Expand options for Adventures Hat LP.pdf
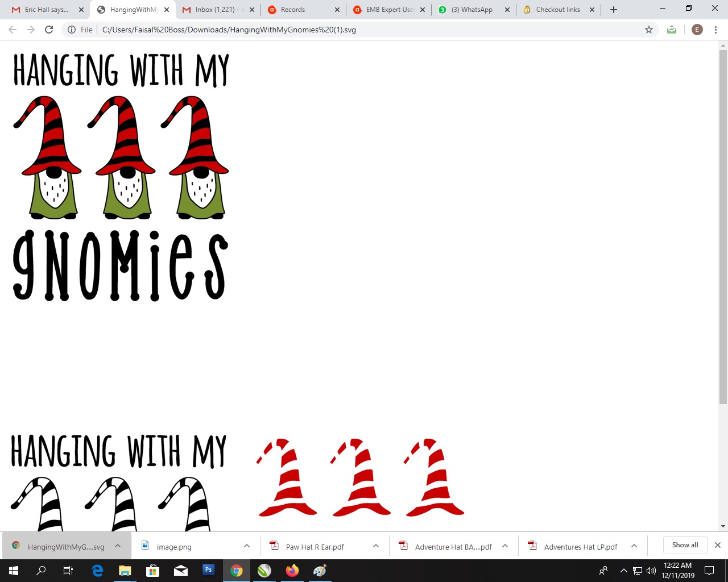The image size is (728, 582). coord(634,546)
